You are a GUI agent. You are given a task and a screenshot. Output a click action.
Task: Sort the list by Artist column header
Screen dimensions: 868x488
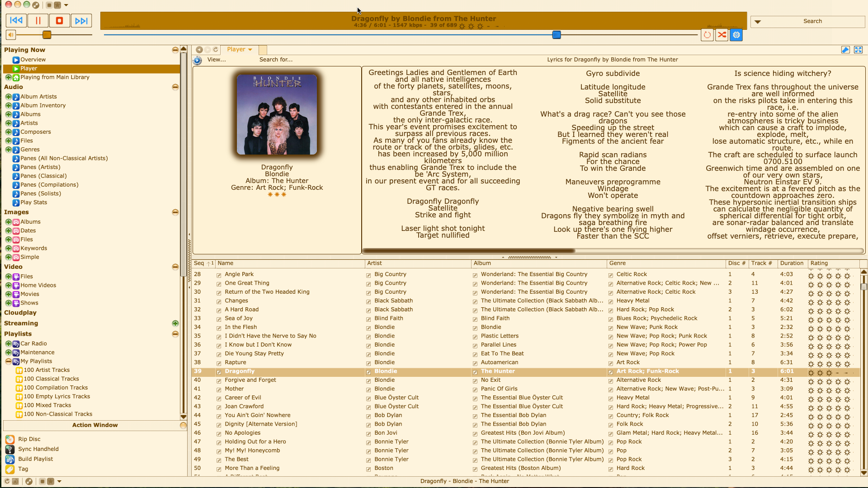[417, 263]
